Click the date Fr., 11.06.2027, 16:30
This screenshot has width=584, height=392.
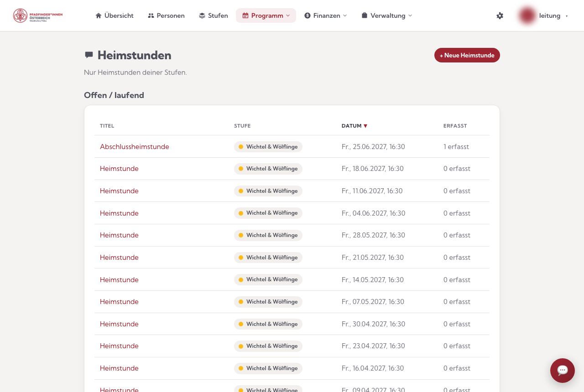pyautogui.click(x=372, y=191)
